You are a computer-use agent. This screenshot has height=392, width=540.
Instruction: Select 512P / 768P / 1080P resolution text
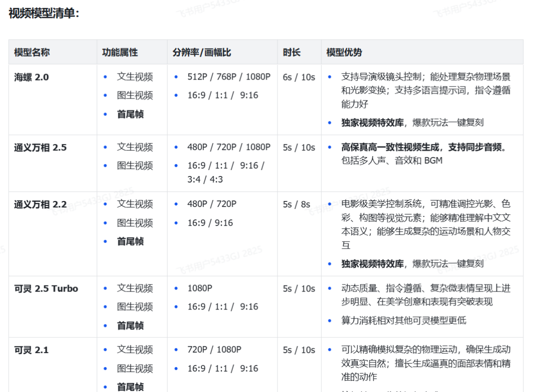[228, 77]
